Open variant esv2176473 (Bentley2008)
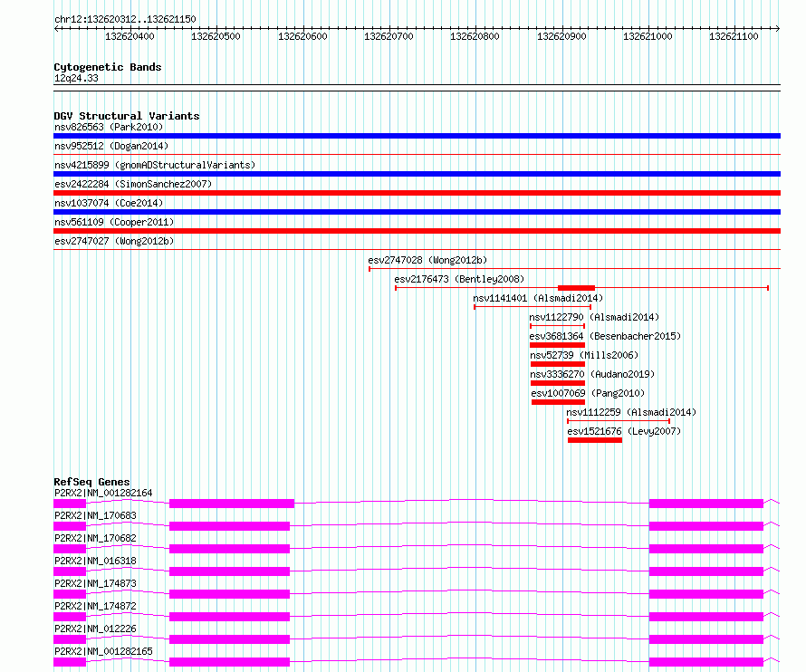Viewport: 806px width, 672px height. click(459, 279)
